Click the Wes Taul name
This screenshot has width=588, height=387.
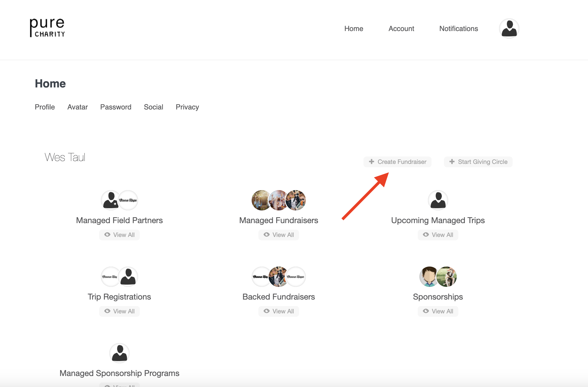tap(65, 157)
